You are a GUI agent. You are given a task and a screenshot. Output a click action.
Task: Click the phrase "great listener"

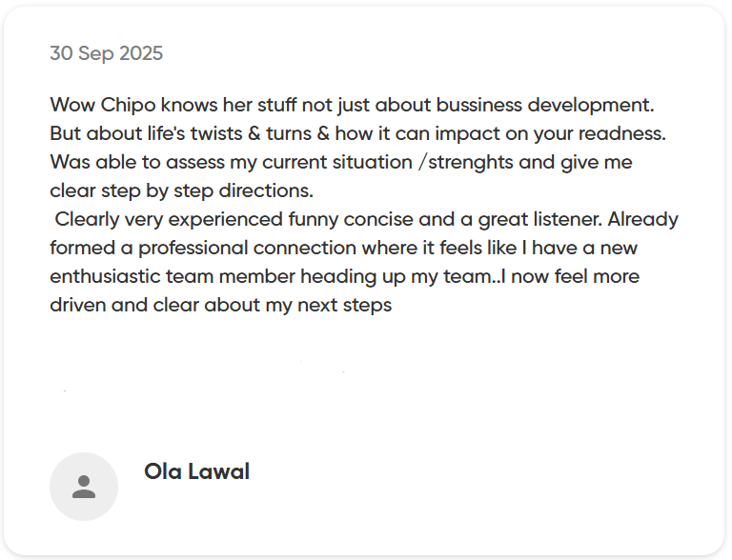(x=536, y=219)
